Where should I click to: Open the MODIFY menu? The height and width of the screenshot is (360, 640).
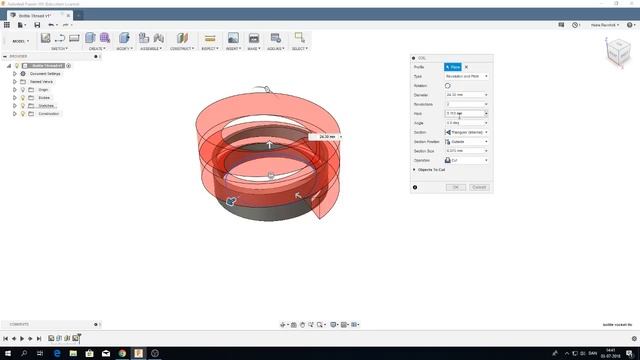point(124,49)
